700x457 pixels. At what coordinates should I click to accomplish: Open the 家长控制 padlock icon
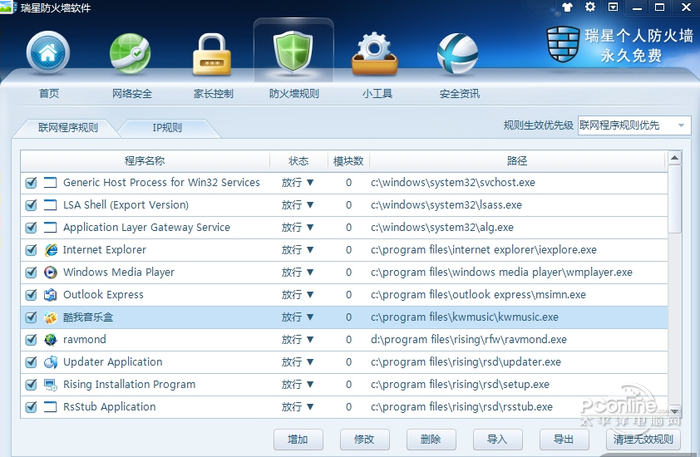(x=212, y=54)
